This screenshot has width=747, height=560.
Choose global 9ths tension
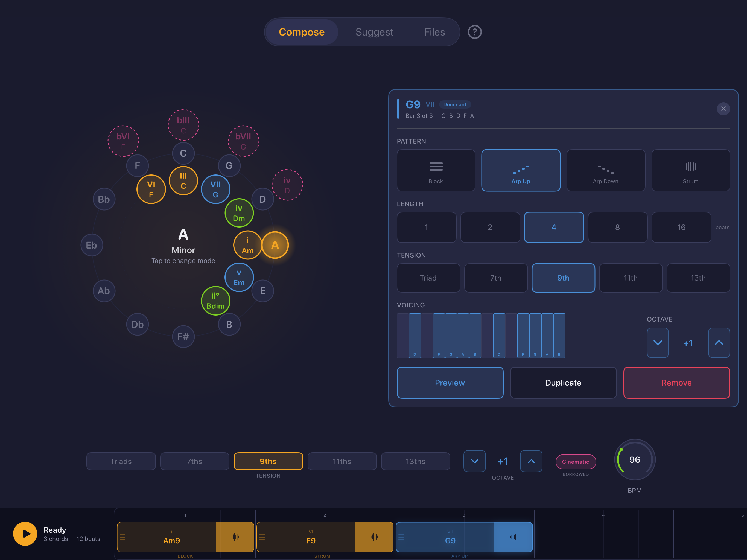coord(268,461)
